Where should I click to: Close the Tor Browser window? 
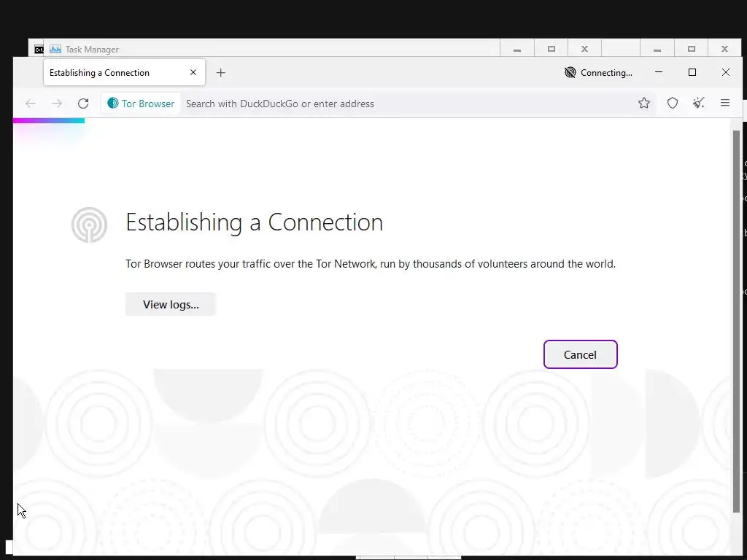coord(726,72)
